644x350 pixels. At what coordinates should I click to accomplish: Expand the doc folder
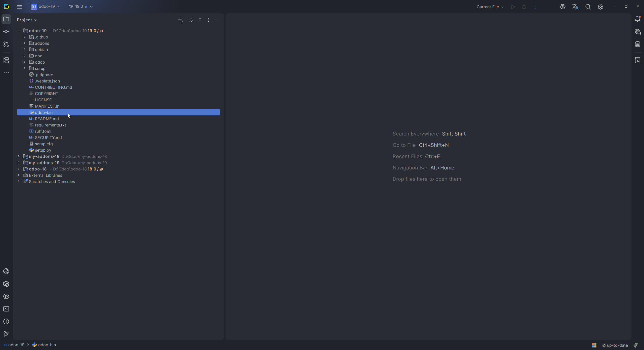(25, 56)
